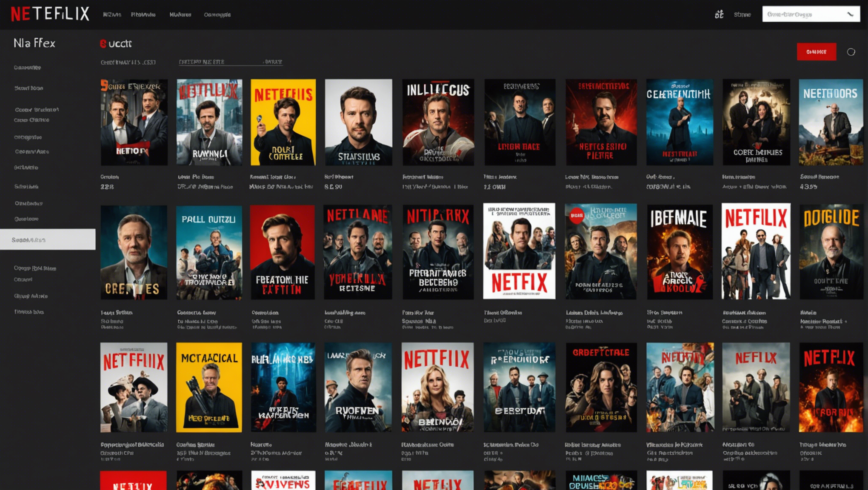Open first poster with two suited men
868x490 pixels.
coord(134,122)
